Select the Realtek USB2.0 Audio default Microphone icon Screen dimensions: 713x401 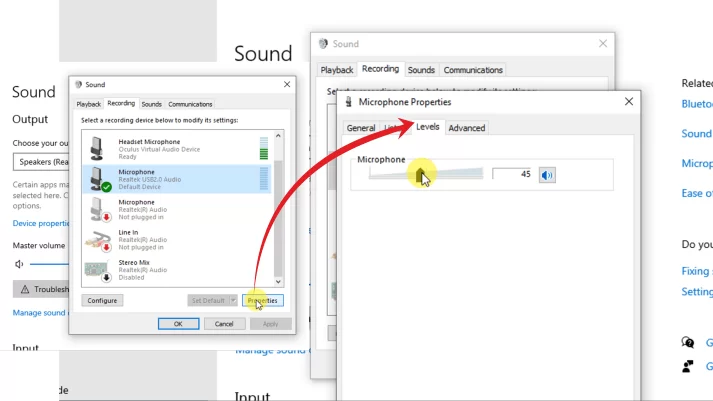pyautogui.click(x=99, y=179)
